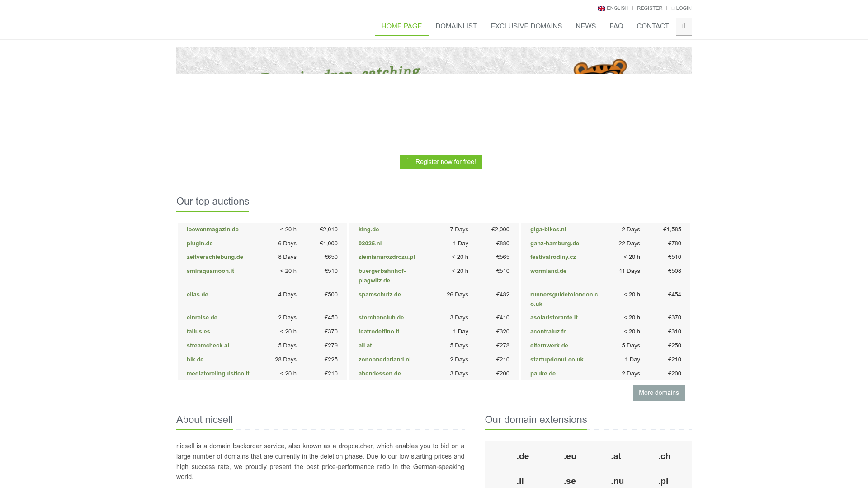Click Register now for free! button
868x488 pixels.
coord(441,162)
